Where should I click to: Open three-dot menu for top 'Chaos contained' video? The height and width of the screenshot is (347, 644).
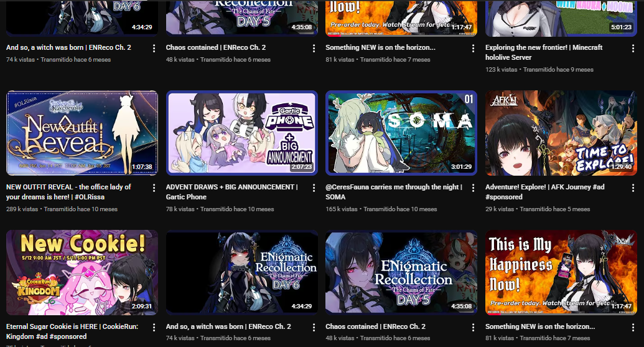(x=314, y=49)
